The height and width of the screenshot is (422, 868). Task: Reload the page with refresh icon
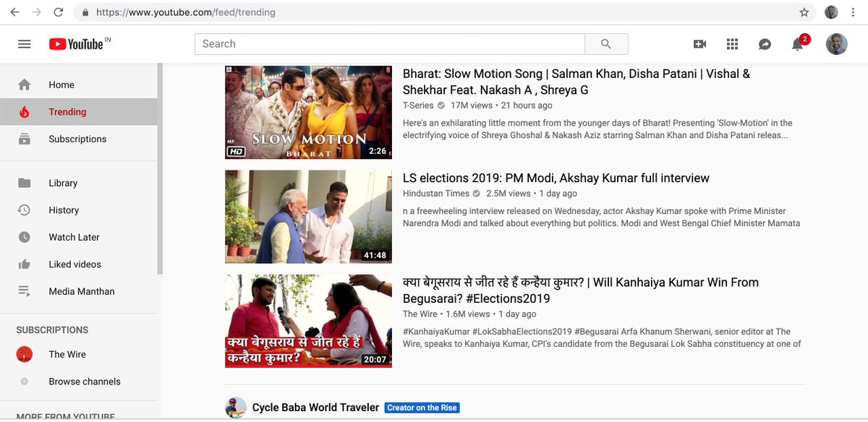click(59, 12)
